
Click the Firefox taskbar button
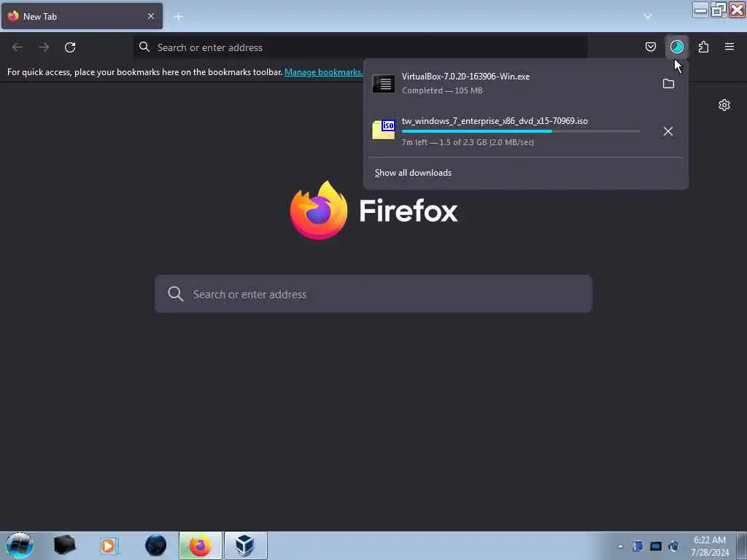(x=201, y=545)
